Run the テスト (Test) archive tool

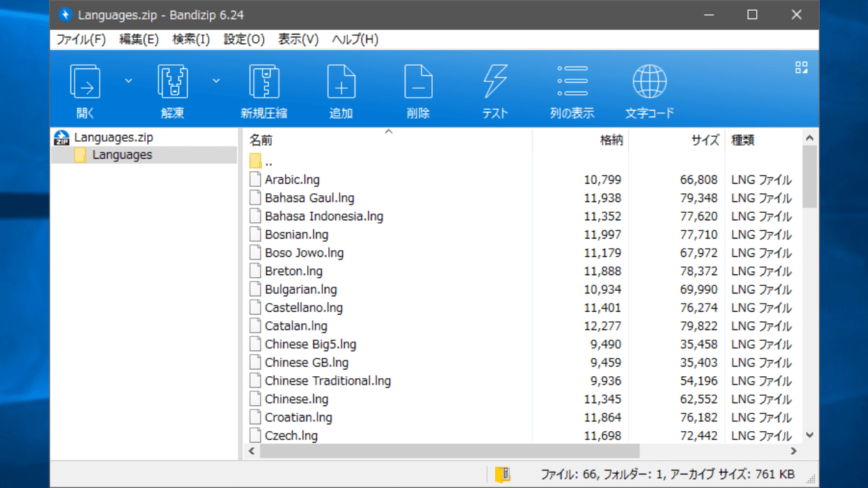click(495, 83)
